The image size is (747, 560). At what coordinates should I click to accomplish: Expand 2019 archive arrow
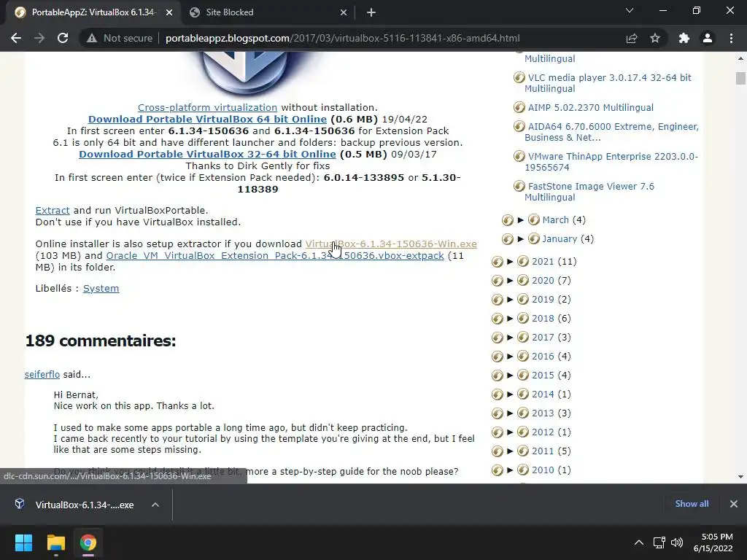(x=510, y=300)
